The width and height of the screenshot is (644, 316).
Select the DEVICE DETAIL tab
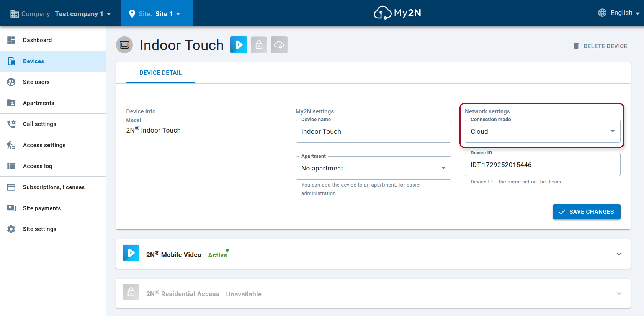coord(160,73)
